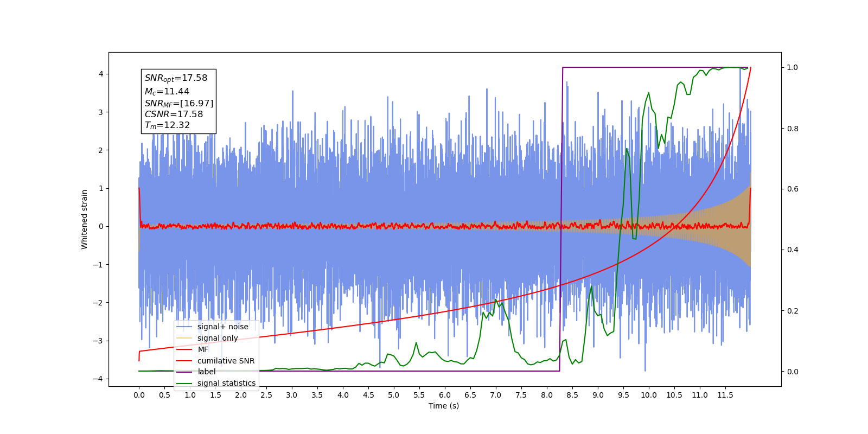Click the 7.5 tick on the time axis
Image resolution: width=868 pixels, height=434 pixels.
[x=521, y=395]
